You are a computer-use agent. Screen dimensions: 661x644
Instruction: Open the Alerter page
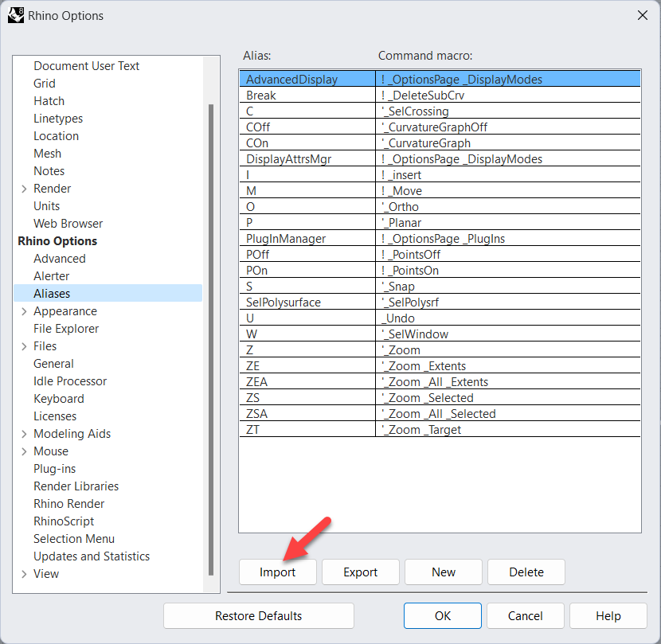[x=52, y=276]
